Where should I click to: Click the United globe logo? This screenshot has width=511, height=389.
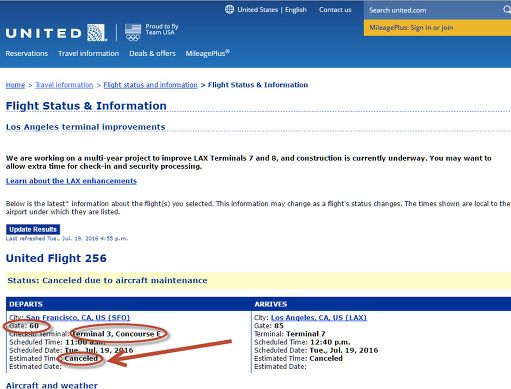click(97, 32)
